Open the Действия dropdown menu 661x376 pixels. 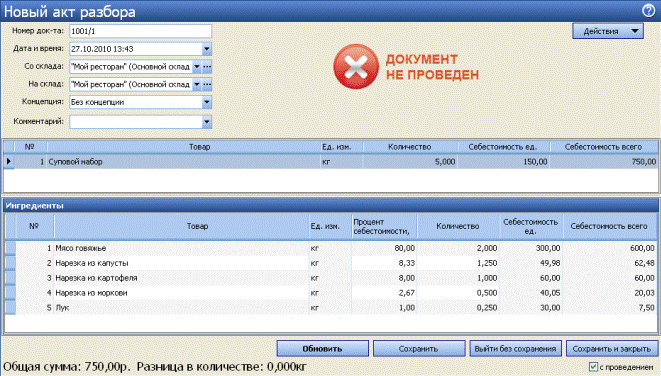[x=607, y=31]
